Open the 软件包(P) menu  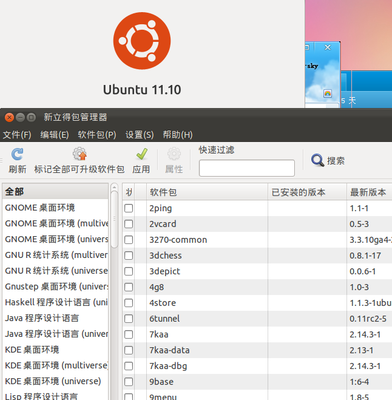97,135
